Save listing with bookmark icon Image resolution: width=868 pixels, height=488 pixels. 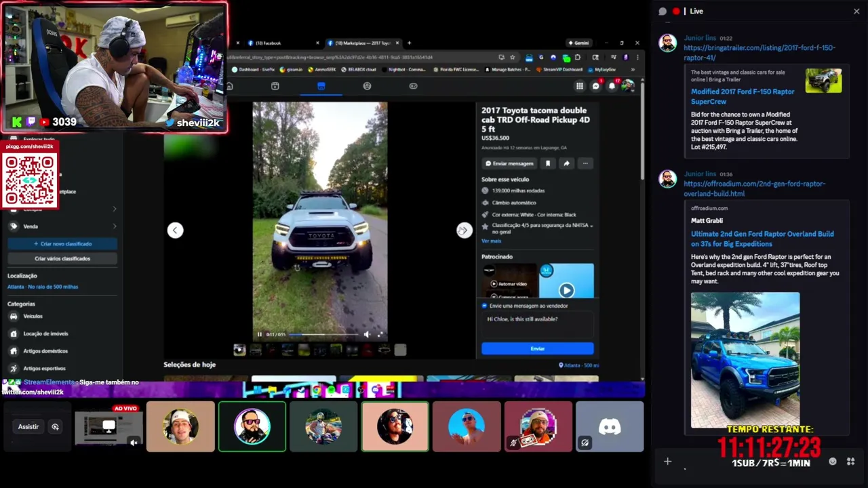pyautogui.click(x=548, y=163)
